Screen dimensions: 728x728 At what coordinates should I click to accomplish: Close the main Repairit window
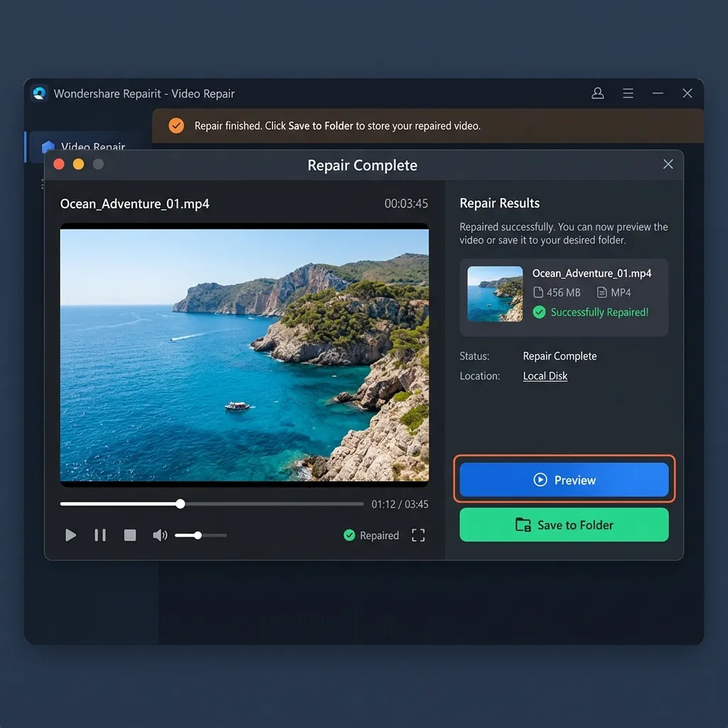pyautogui.click(x=687, y=93)
